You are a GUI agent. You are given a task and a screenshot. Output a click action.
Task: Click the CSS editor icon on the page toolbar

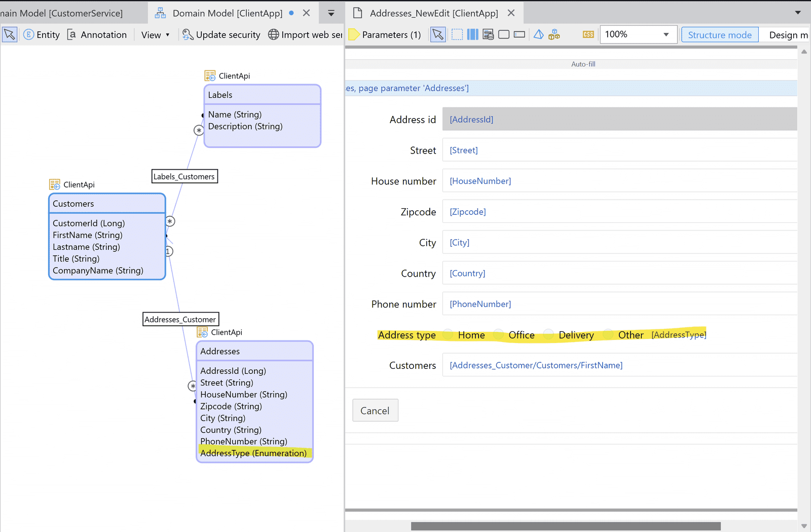click(588, 34)
